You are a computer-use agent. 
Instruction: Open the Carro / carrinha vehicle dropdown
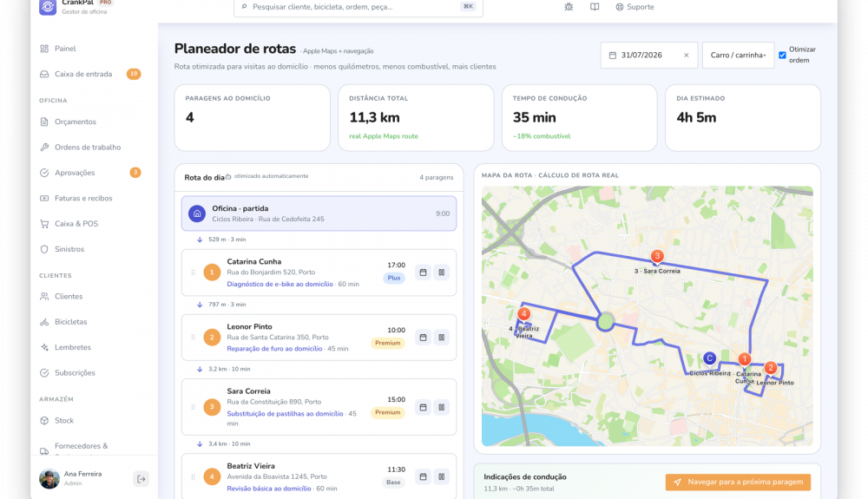click(x=738, y=56)
